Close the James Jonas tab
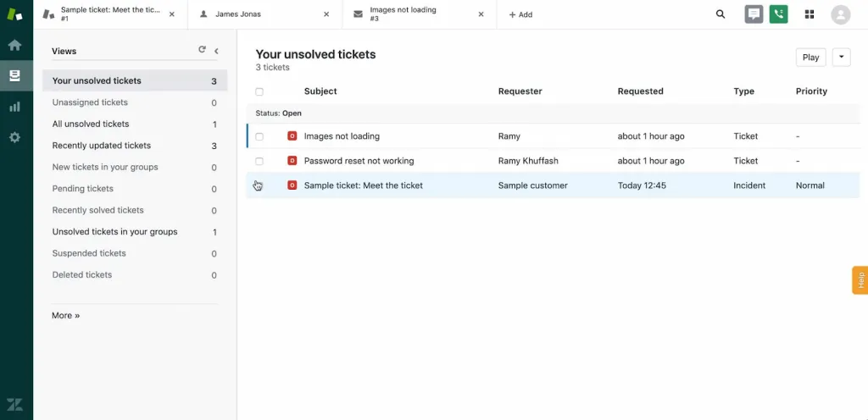This screenshot has width=868, height=420. 326,14
